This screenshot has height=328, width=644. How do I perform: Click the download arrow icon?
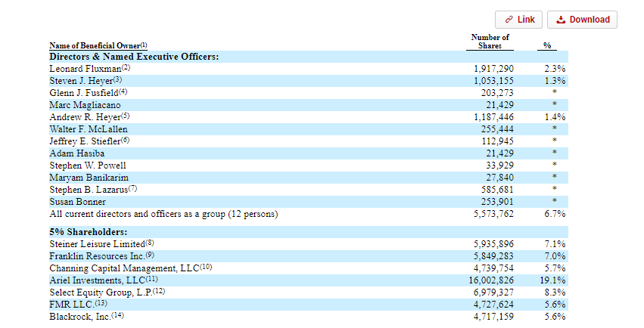click(561, 20)
